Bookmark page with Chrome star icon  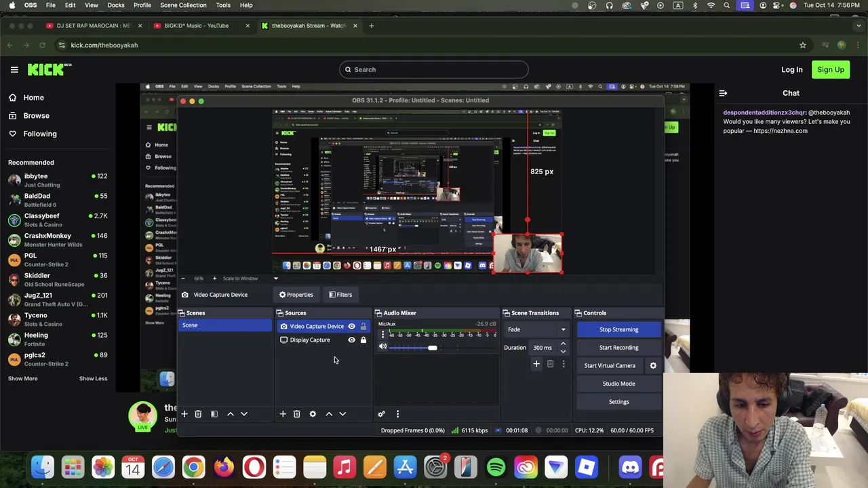(803, 45)
